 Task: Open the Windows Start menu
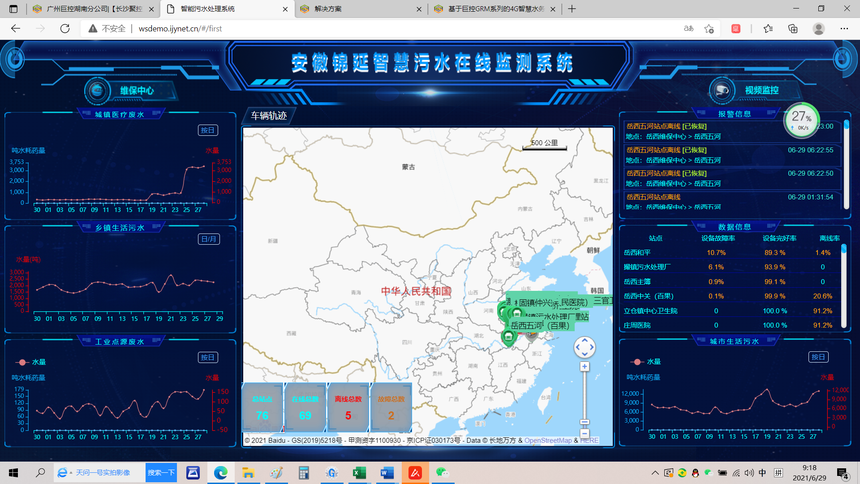[x=13, y=472]
